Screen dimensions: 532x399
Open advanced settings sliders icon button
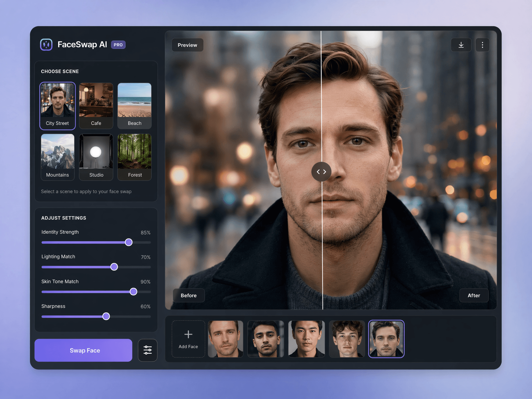click(148, 350)
